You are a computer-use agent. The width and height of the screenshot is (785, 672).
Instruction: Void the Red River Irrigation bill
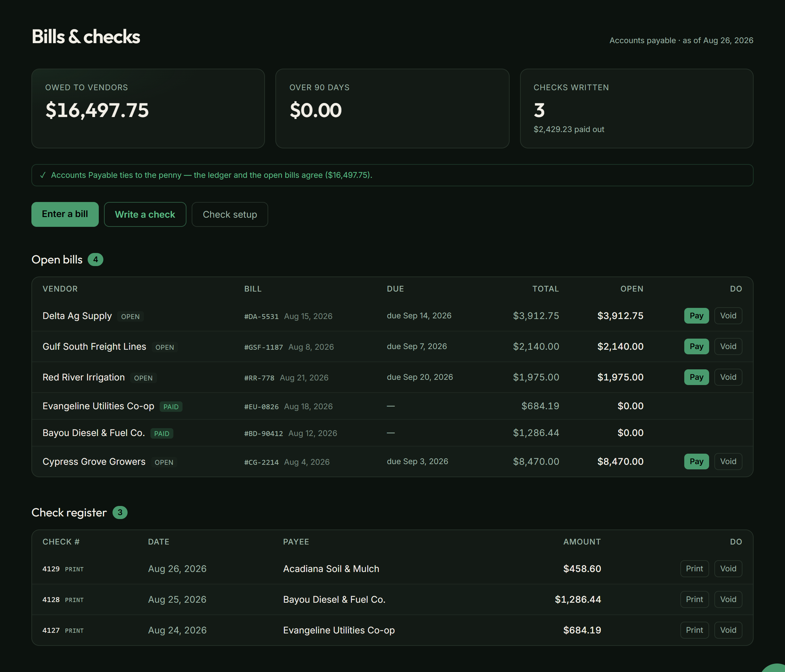click(728, 377)
